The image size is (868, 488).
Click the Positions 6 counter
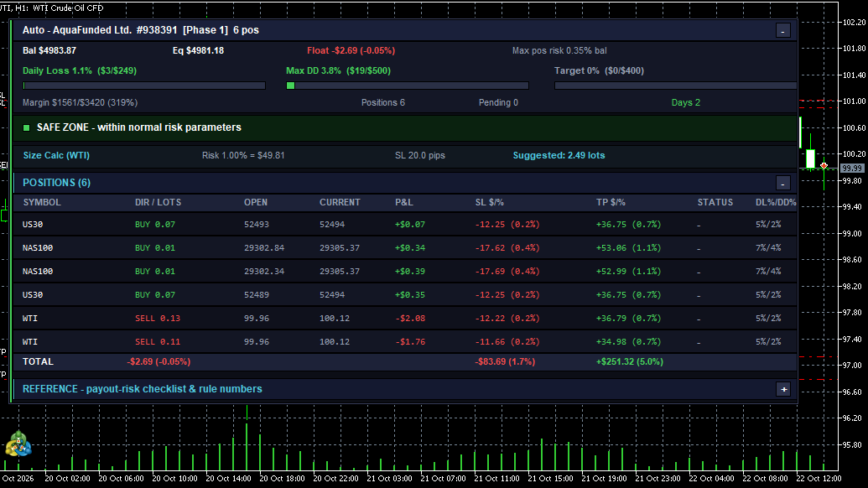(x=383, y=102)
